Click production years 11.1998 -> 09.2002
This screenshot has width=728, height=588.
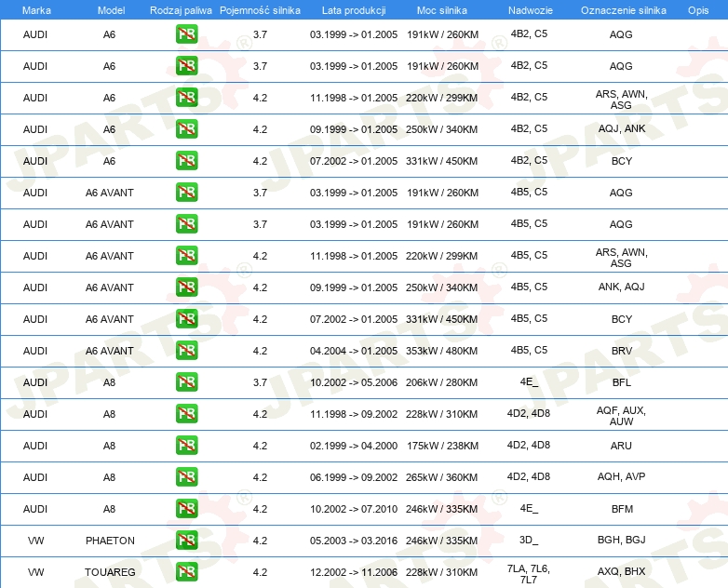[354, 414]
